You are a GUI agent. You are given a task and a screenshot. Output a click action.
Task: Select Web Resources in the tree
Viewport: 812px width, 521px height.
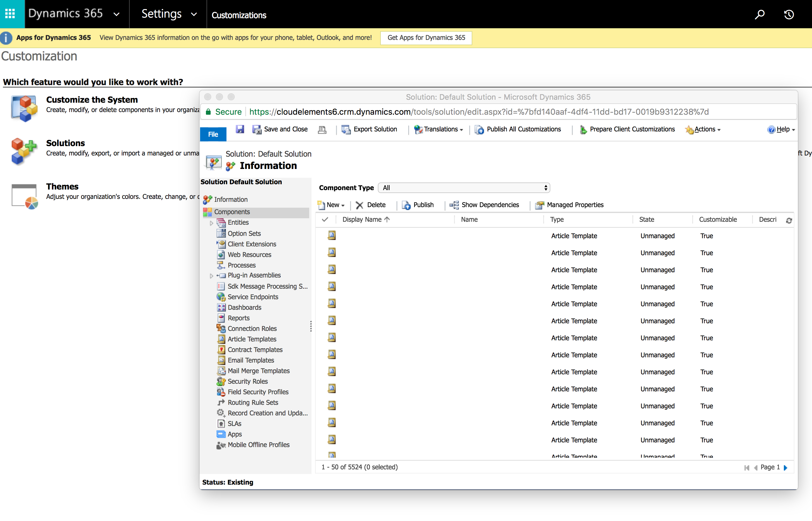[249, 254]
